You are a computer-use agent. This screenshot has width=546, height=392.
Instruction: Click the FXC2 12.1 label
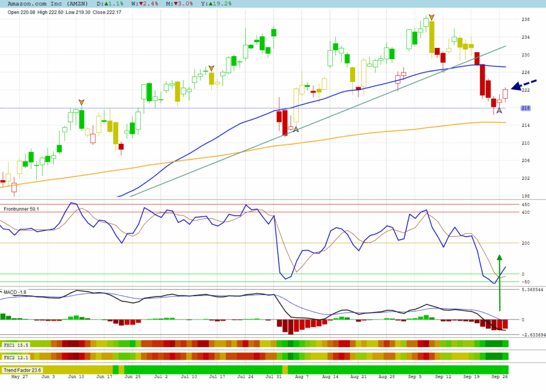[16, 356]
